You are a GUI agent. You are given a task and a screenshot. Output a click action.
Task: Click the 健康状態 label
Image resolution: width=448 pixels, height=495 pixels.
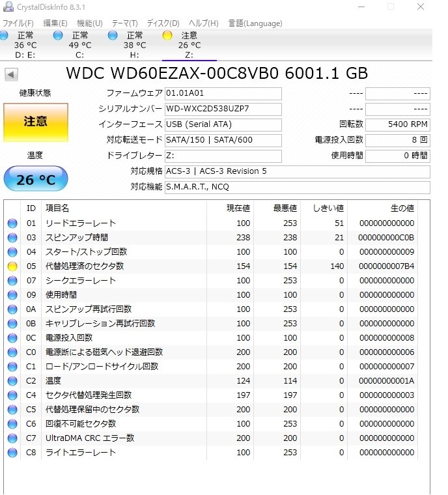pyautogui.click(x=35, y=93)
